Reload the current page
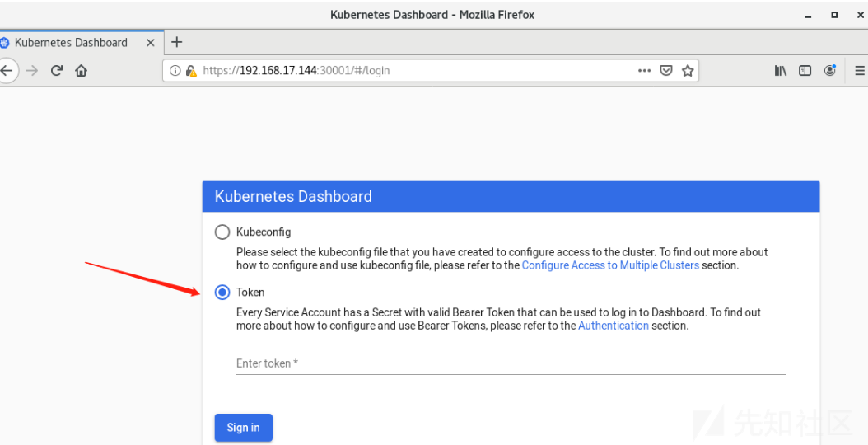The width and height of the screenshot is (868, 445). [57, 70]
